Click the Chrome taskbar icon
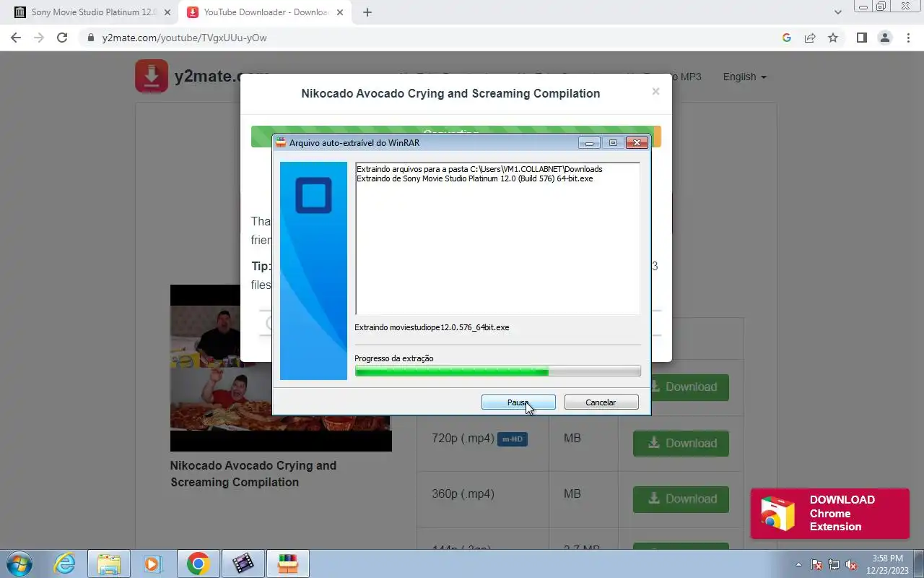The width and height of the screenshot is (924, 578). coord(198,564)
